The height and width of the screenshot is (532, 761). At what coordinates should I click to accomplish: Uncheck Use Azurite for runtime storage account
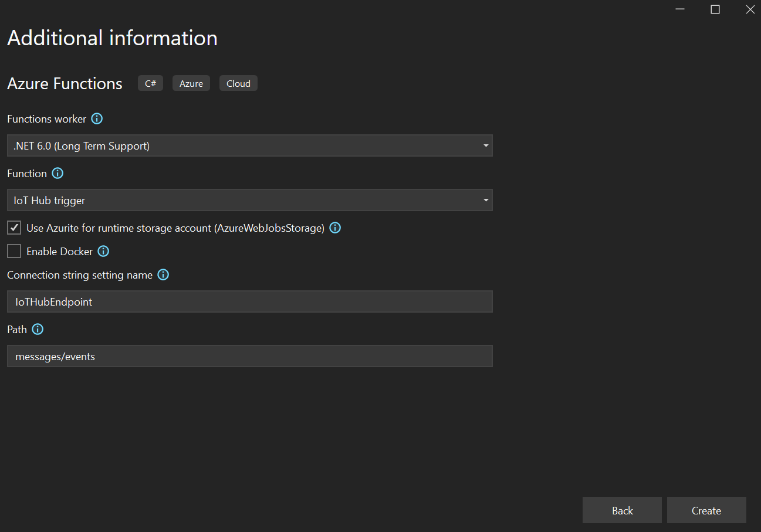coord(14,228)
